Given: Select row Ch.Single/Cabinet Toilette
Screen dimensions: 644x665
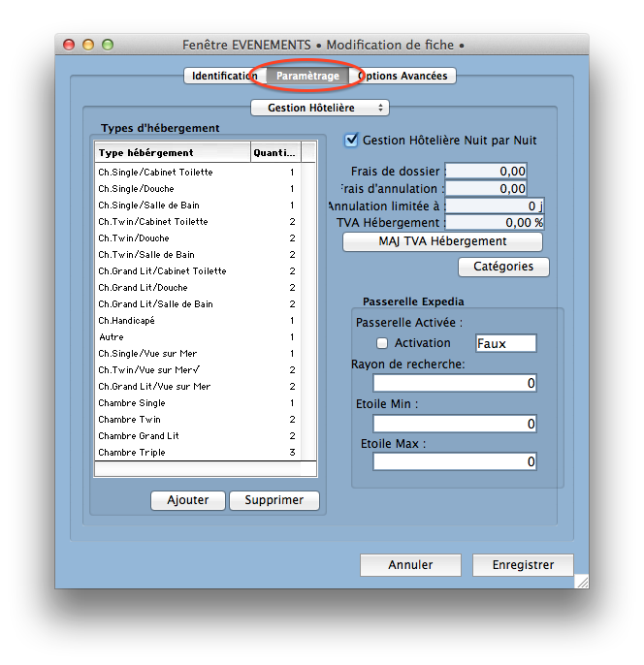Looking at the screenshot, I should pos(198,173).
